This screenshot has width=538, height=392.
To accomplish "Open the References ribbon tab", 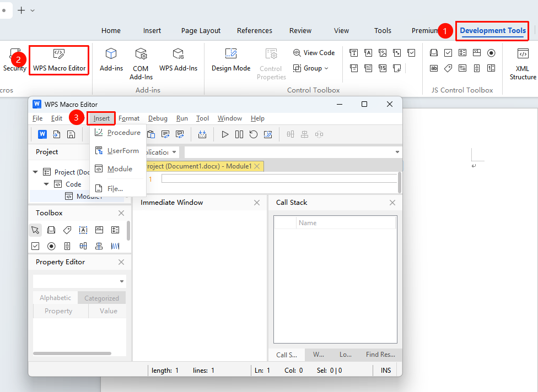I will (255, 30).
